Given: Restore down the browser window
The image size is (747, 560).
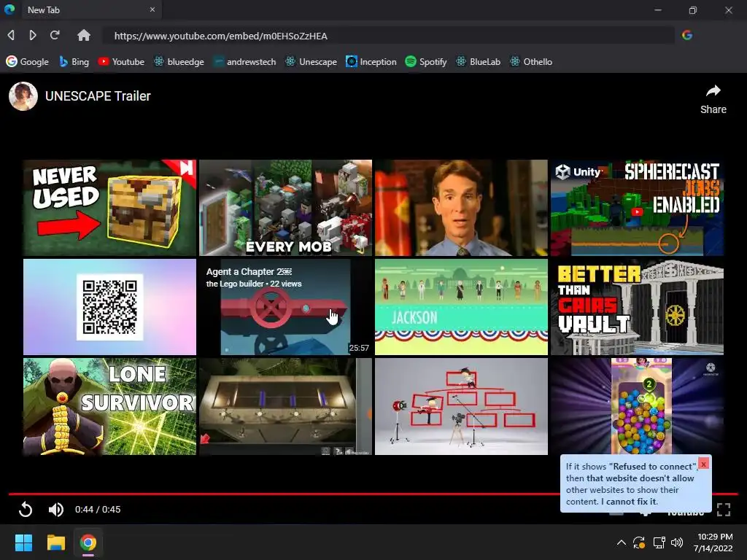Looking at the screenshot, I should click(x=693, y=9).
